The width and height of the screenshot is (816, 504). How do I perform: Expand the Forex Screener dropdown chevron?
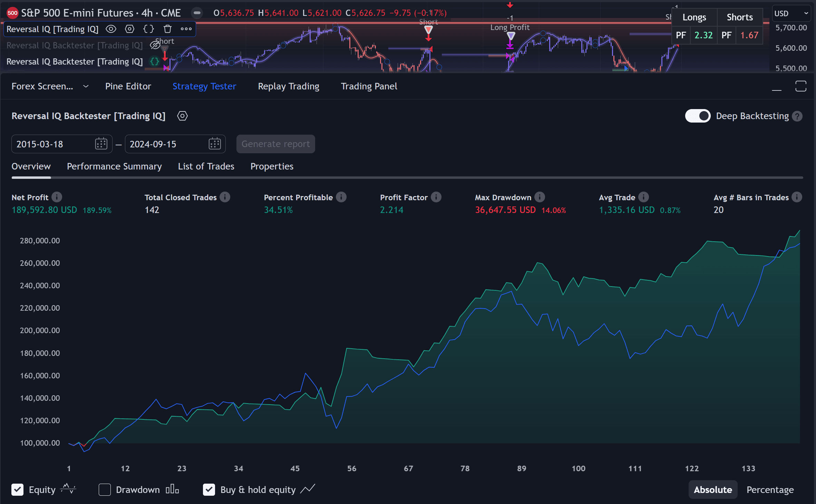(x=86, y=86)
